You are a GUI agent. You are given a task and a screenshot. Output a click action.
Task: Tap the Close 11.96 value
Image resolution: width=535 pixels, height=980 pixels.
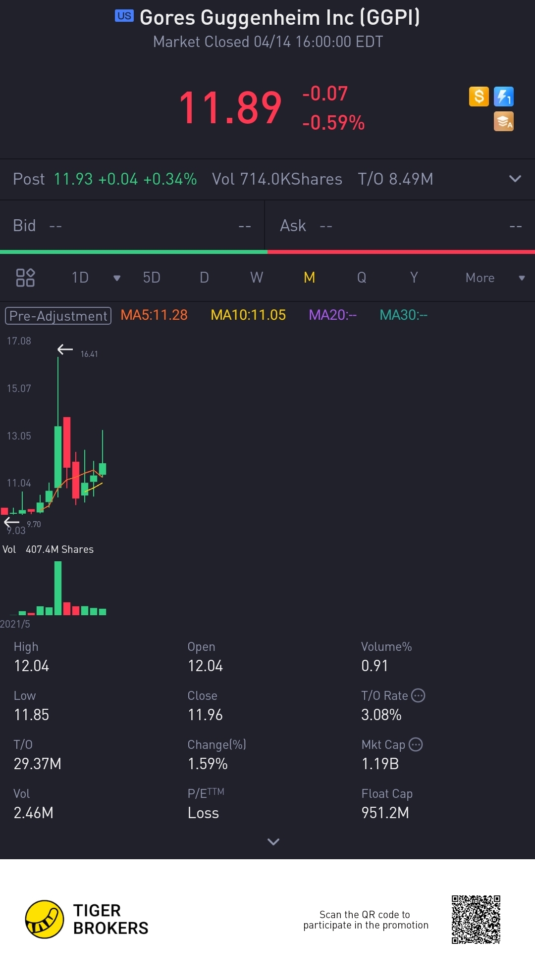click(206, 715)
